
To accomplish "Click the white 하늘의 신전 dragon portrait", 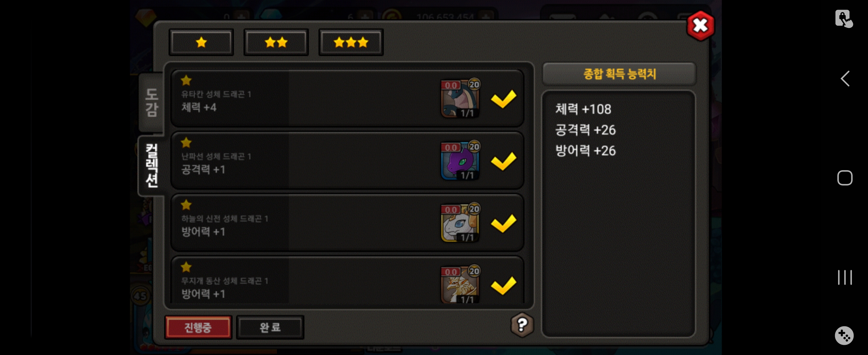I will pos(460,223).
